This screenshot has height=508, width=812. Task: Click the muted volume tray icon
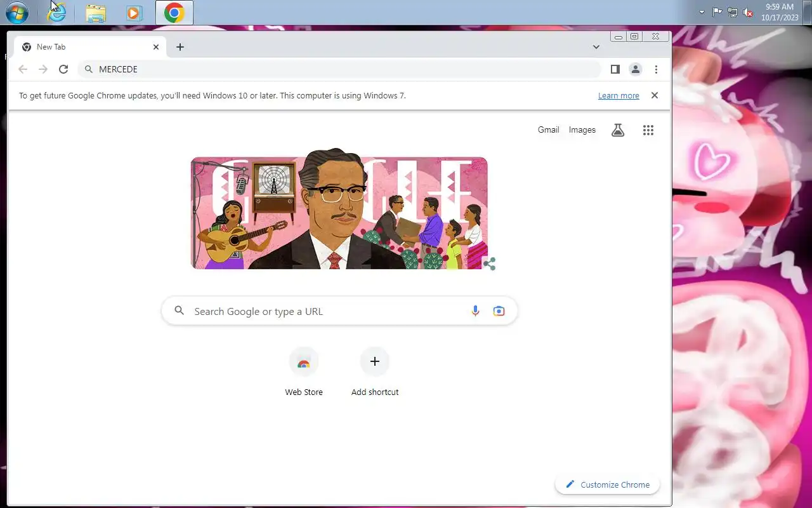pos(748,12)
